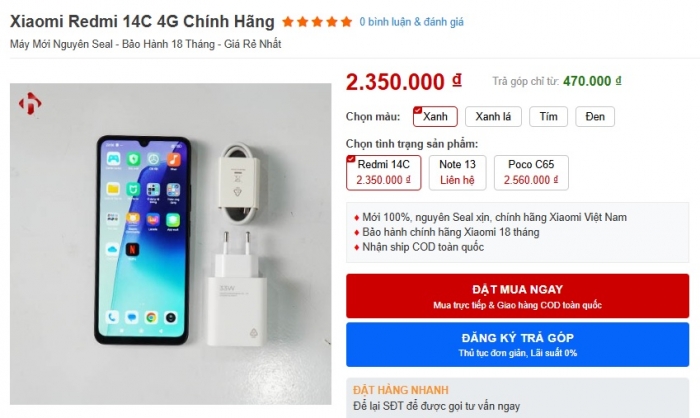Select Poco C65 2.560.000 variant

coord(531,172)
